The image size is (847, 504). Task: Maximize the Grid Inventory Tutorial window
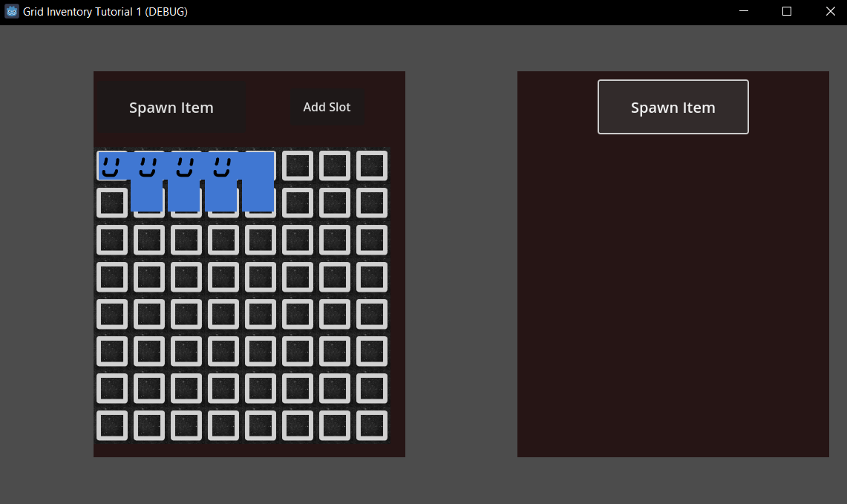(787, 11)
